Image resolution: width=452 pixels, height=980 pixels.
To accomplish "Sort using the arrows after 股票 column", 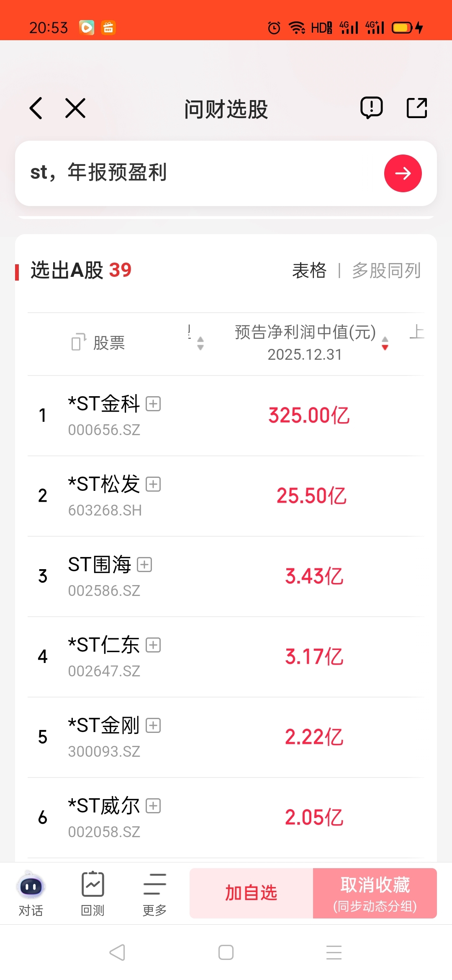I will 200,343.
